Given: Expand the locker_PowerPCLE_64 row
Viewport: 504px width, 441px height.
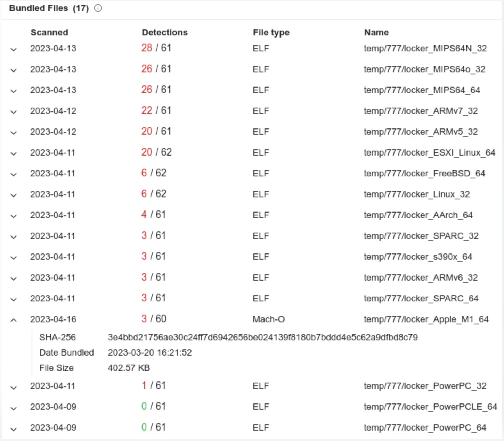Looking at the screenshot, I should [x=14, y=408].
